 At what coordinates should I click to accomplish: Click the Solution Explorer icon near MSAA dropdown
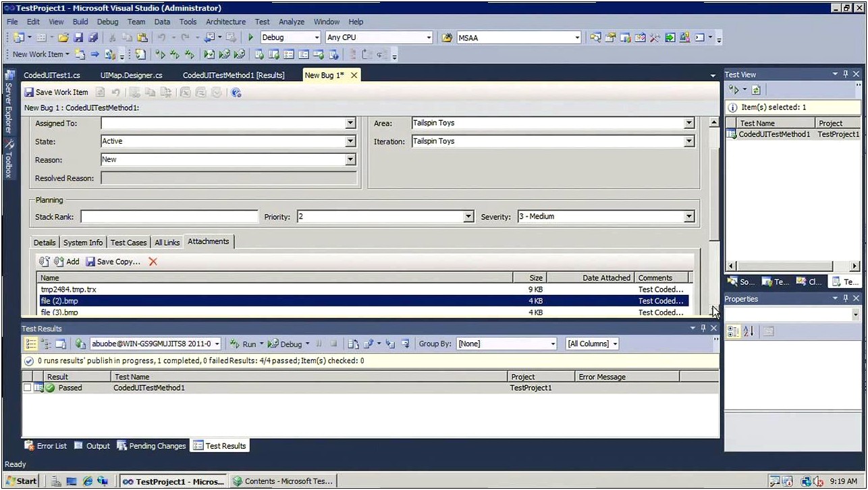pos(595,38)
